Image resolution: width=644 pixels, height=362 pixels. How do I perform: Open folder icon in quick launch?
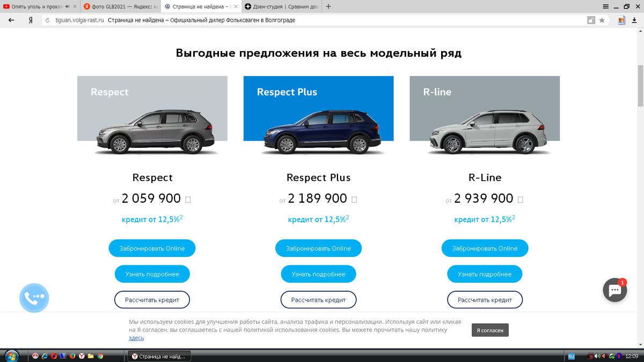pos(91,356)
